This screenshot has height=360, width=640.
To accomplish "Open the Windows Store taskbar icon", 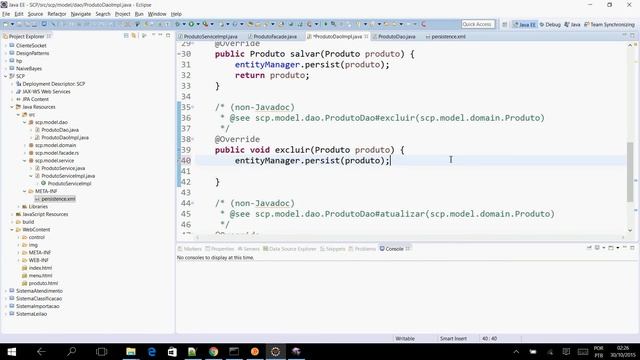I will point(172,351).
